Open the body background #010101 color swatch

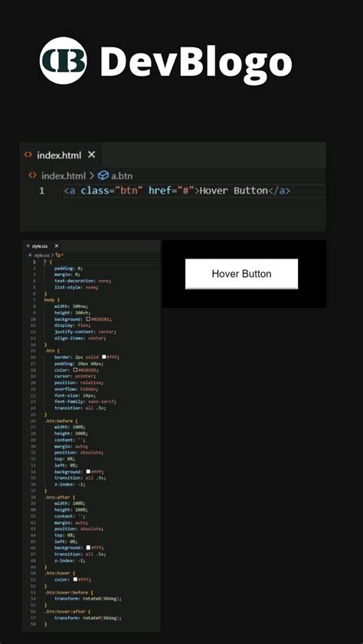[88, 319]
